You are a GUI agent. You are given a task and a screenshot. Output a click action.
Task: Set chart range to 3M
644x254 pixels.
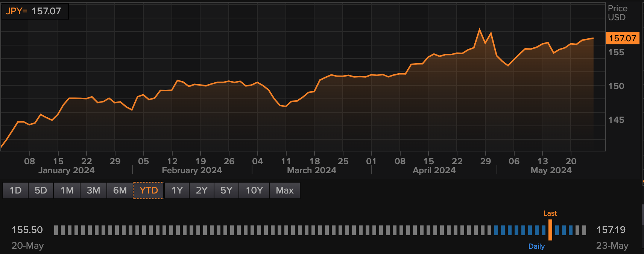pyautogui.click(x=93, y=190)
